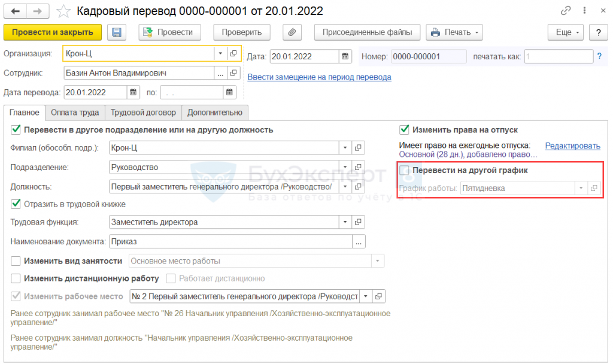
Task: Switch to the Дополнительно tab
Action: pos(215,113)
